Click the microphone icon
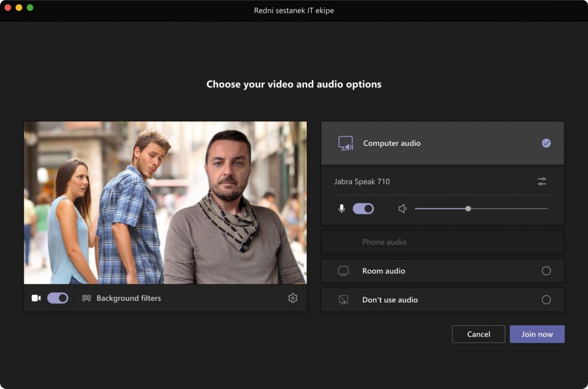Viewport: 588px width, 389px height. [342, 208]
